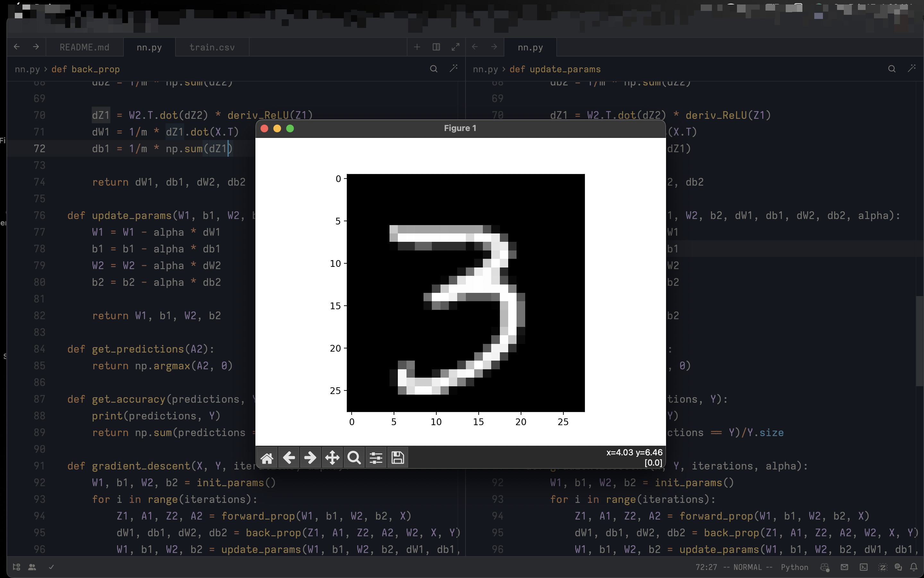Image resolution: width=924 pixels, height=578 pixels.
Task: Switch to the README.md tab
Action: coord(84,47)
